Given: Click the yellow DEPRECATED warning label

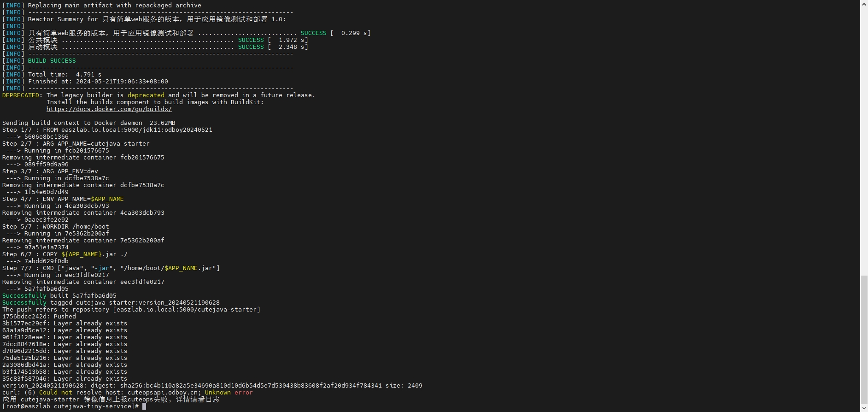Looking at the screenshot, I should pos(21,95).
